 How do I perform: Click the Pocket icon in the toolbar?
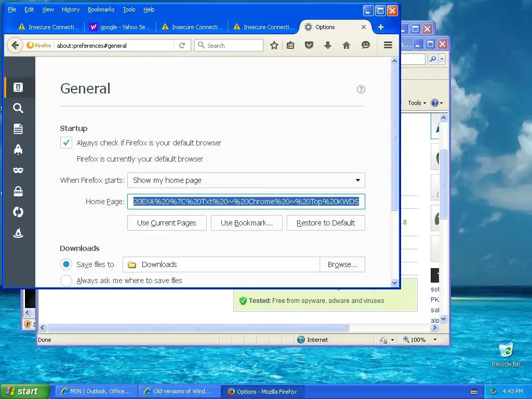309,46
